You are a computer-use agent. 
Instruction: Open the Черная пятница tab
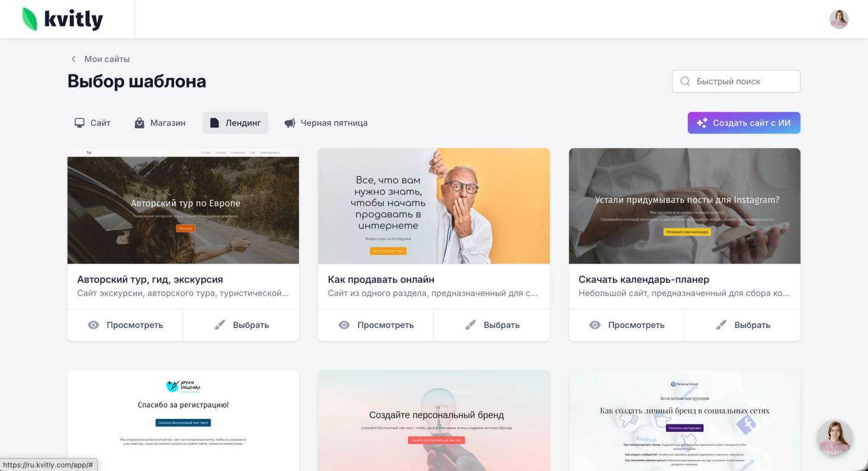[x=326, y=123]
